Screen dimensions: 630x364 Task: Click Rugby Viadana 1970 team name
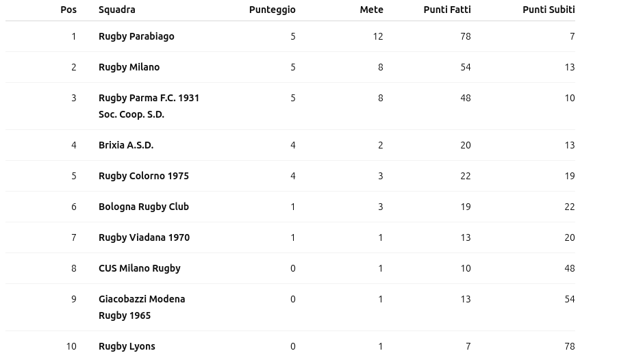[x=144, y=237]
